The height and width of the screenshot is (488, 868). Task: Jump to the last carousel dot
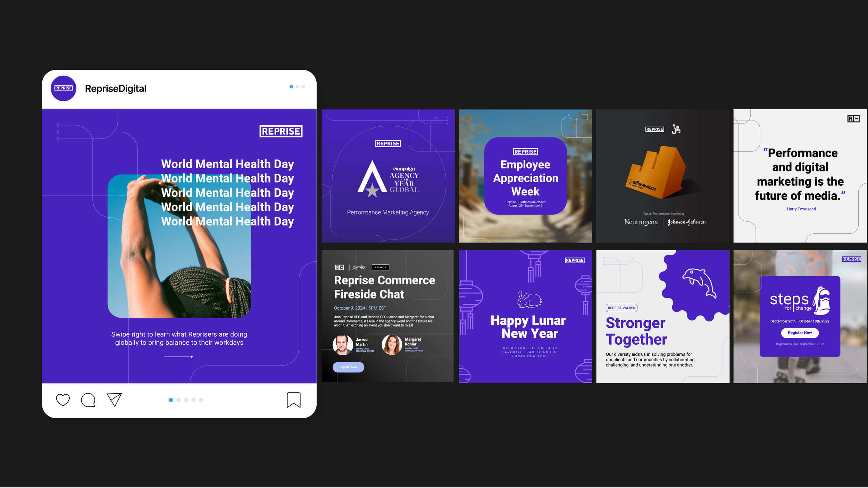coord(201,400)
